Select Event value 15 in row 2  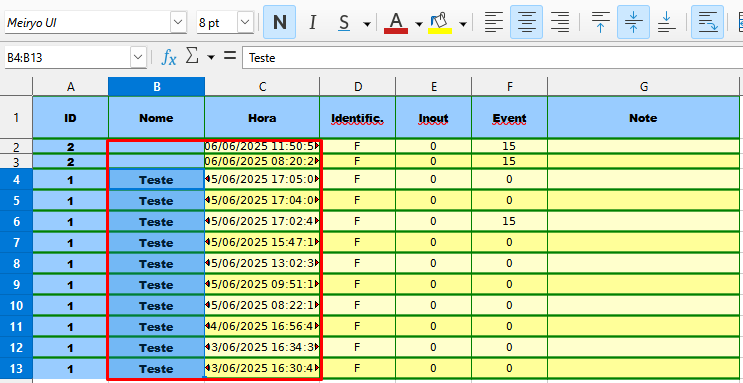pos(509,146)
